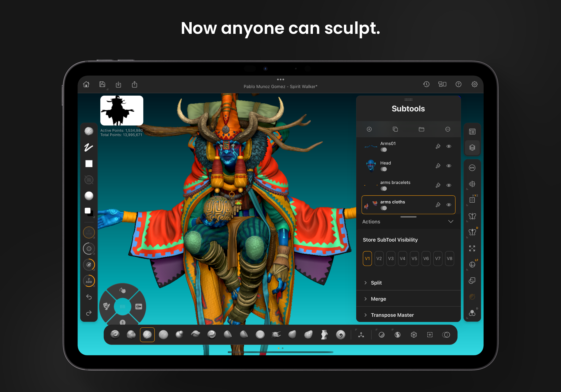Viewport: 561px width, 392px height.
Task: Flip the arms cloths toggle switch
Action: [384, 208]
